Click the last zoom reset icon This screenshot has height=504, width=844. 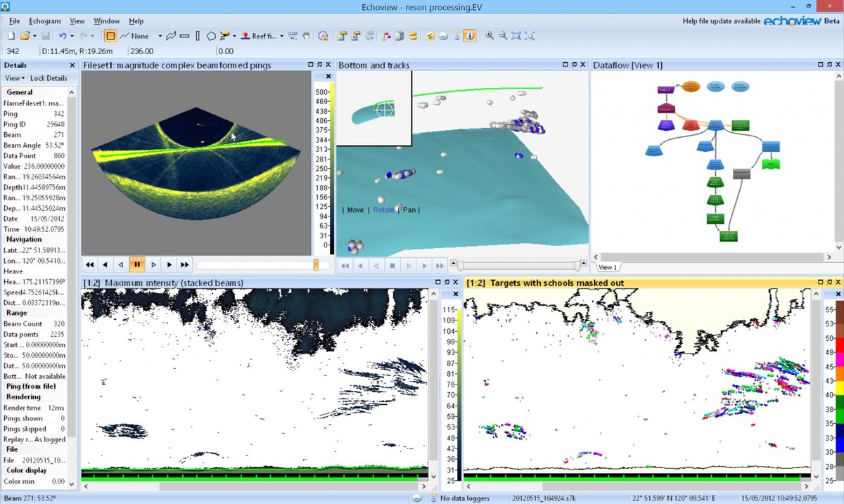tap(530, 36)
